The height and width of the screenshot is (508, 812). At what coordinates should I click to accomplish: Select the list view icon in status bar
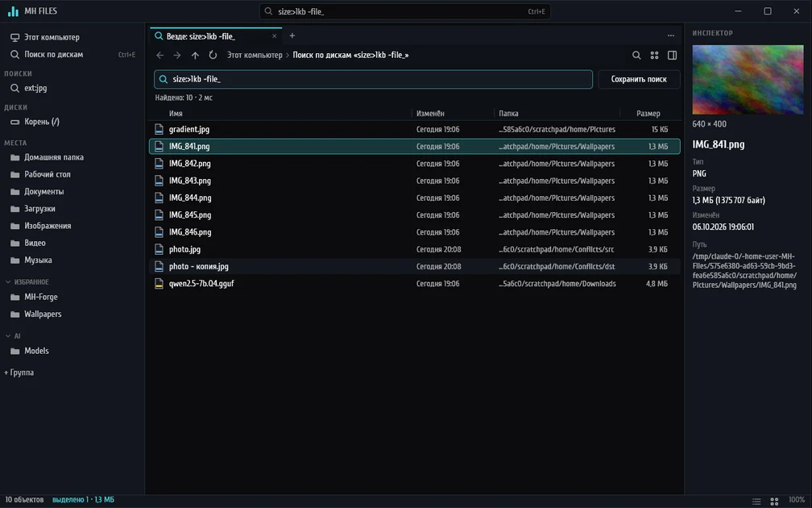coord(756,501)
